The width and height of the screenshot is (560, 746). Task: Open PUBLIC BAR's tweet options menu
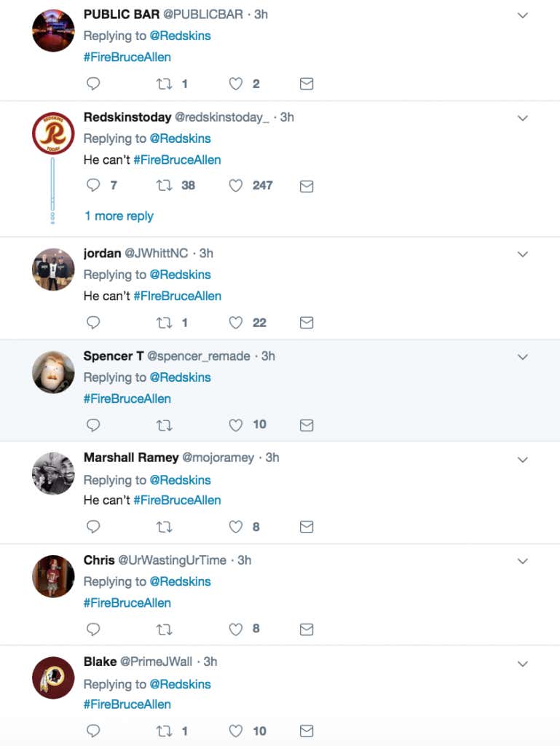pyautogui.click(x=522, y=15)
